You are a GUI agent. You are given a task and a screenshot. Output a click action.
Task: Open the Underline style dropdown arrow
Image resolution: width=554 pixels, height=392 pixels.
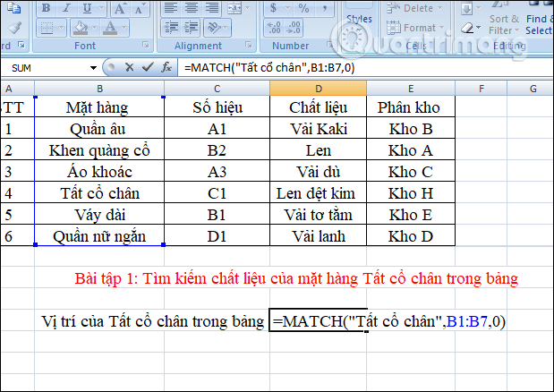(x=102, y=8)
